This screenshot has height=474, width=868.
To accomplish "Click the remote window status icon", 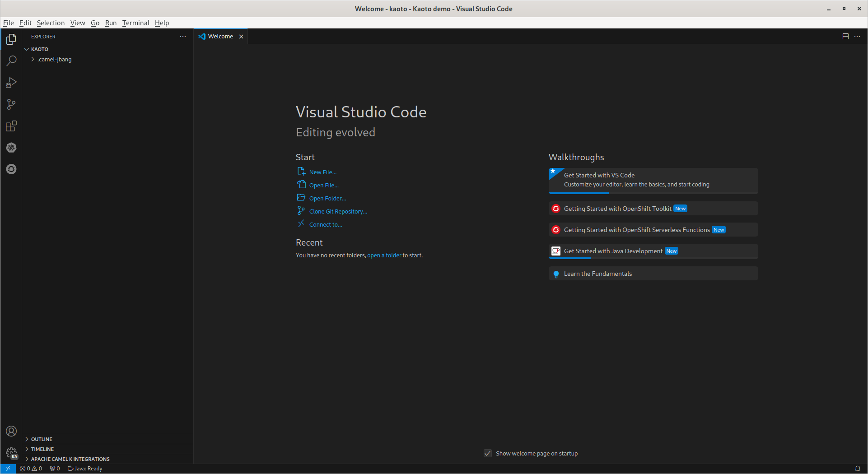I will point(8,469).
